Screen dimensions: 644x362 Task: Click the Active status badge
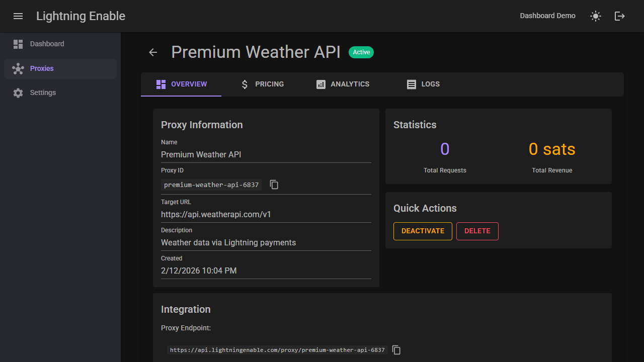tap(361, 52)
